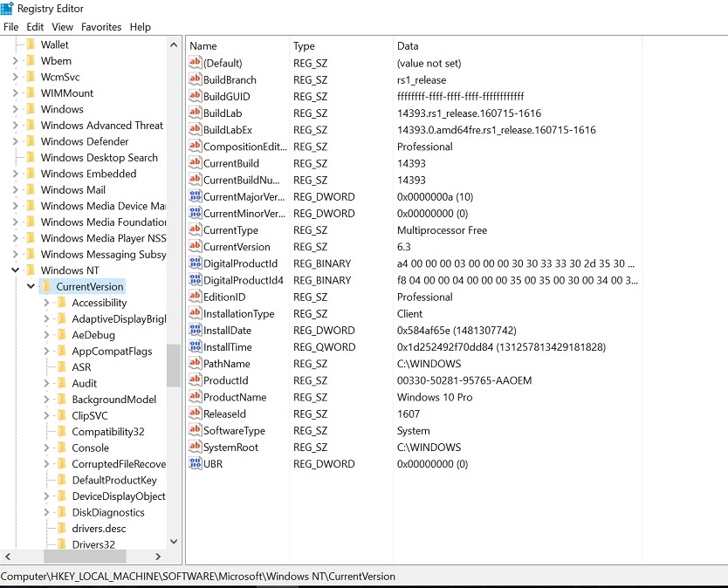The height and width of the screenshot is (588, 728).
Task: Click the string icon next to BuildLabEx
Action: 195,129
